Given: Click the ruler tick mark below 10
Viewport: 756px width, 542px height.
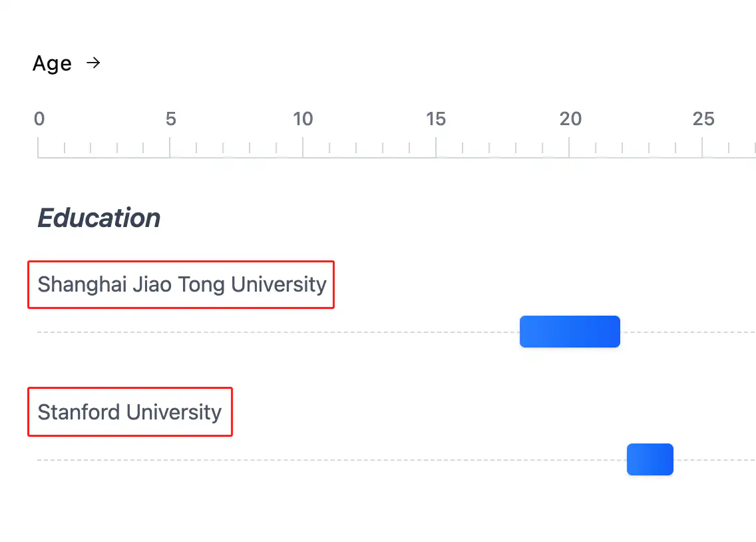Looking at the screenshot, I should point(303,147).
